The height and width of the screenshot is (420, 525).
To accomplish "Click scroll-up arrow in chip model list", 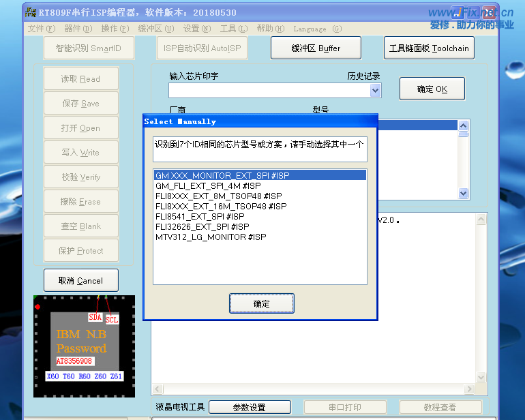I will point(464,125).
